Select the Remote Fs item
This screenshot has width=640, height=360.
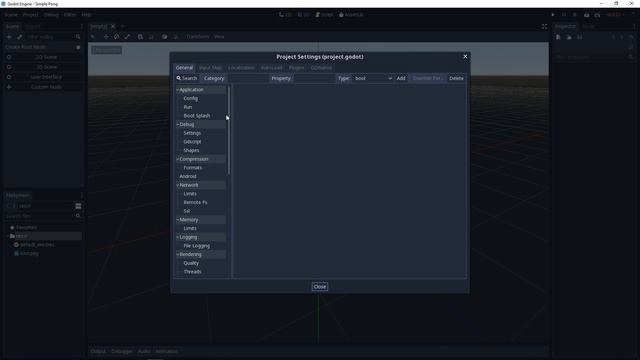click(x=195, y=202)
